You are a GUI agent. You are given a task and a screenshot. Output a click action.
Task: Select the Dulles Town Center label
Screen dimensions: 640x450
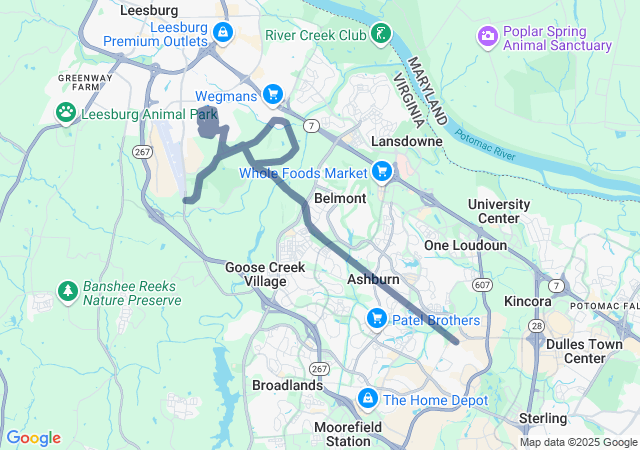[584, 351]
